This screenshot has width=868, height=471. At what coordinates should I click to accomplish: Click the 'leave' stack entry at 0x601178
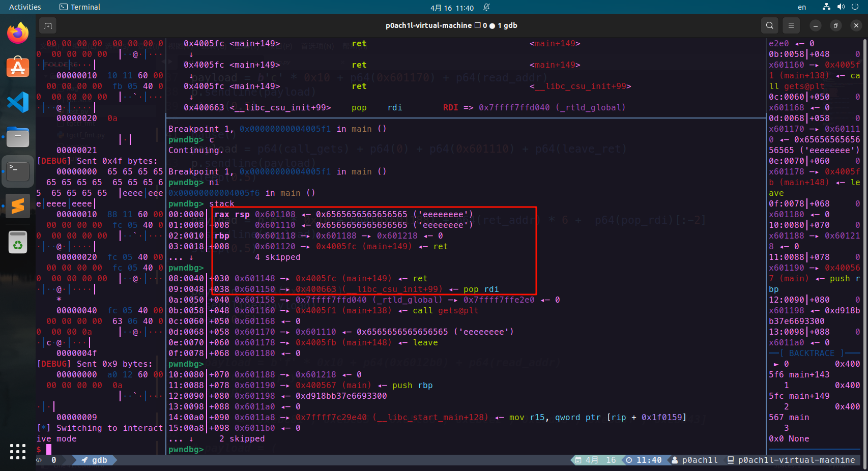(x=303, y=342)
